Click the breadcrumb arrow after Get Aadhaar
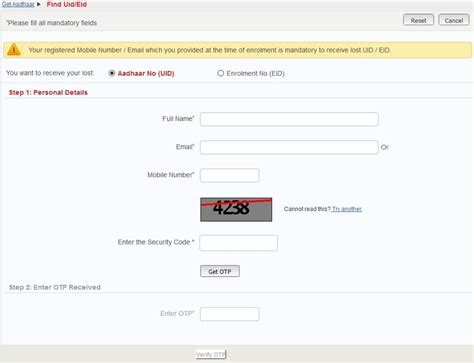Viewport: 474px width, 363px height. pyautogui.click(x=39, y=4)
